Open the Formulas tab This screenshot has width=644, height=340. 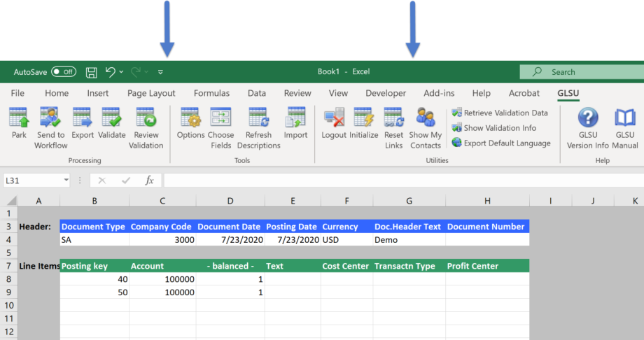click(x=211, y=93)
